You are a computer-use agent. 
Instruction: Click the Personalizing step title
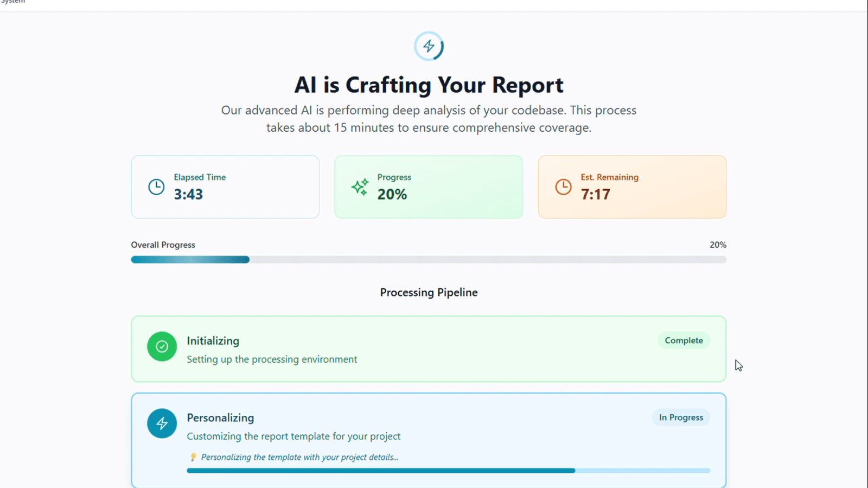pos(220,418)
